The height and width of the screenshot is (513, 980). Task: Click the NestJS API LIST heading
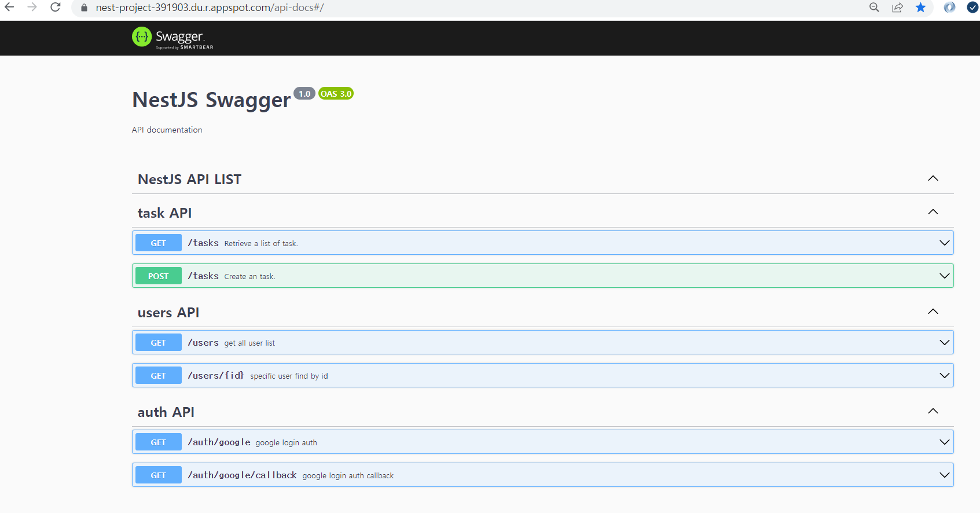coord(190,179)
